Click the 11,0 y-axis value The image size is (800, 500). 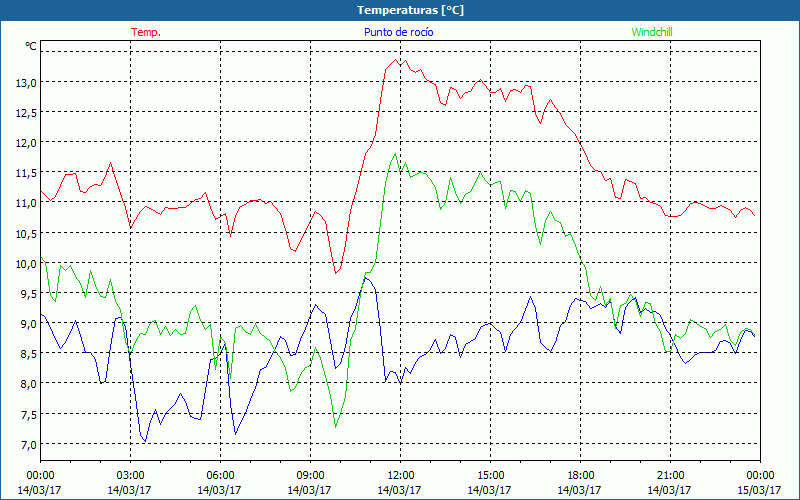click(26, 203)
